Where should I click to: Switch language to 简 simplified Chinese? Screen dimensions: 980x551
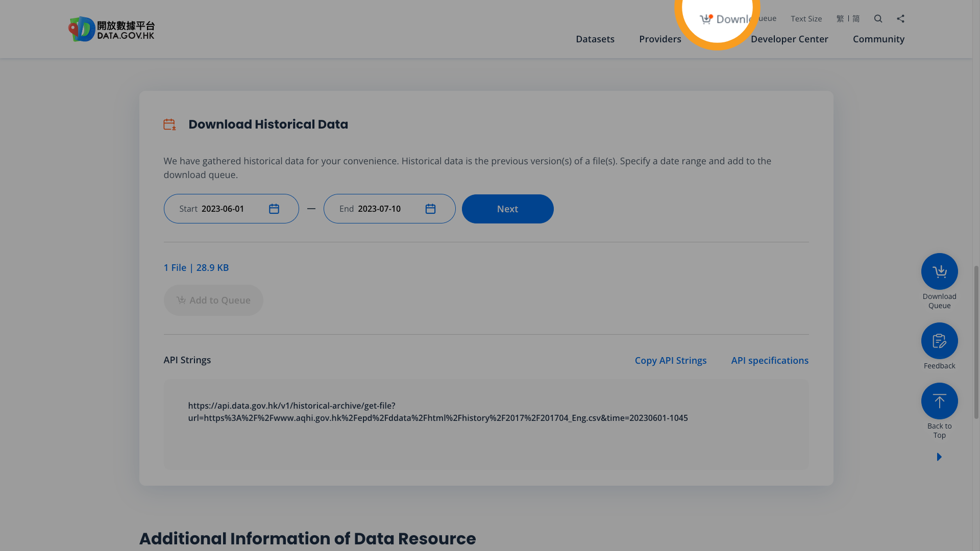[856, 18]
